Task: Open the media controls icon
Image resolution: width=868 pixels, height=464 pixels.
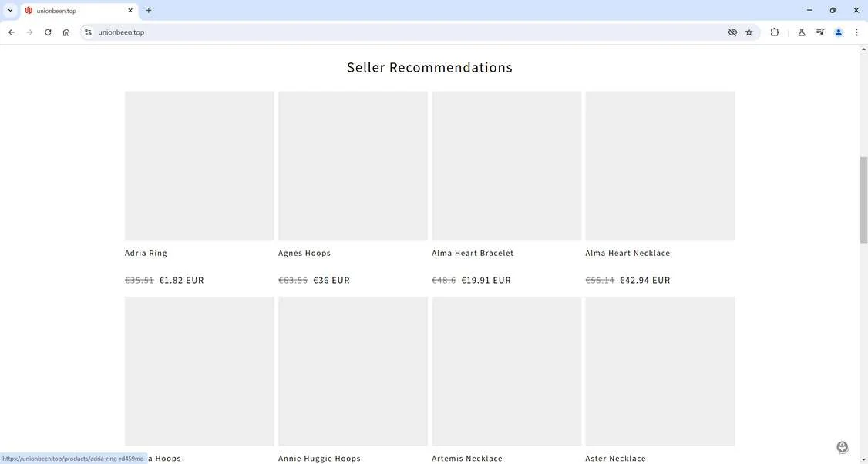Action: point(820,32)
